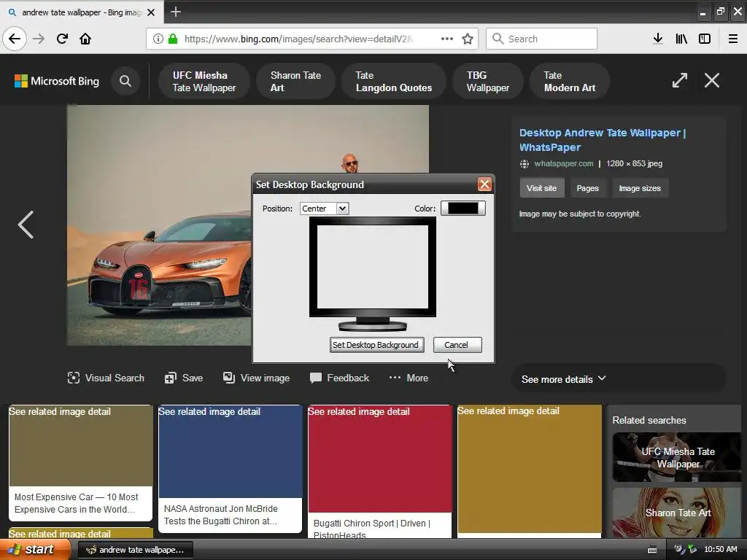Screen dimensions: 747x560
Task: Click the Pages button
Action: point(587,188)
